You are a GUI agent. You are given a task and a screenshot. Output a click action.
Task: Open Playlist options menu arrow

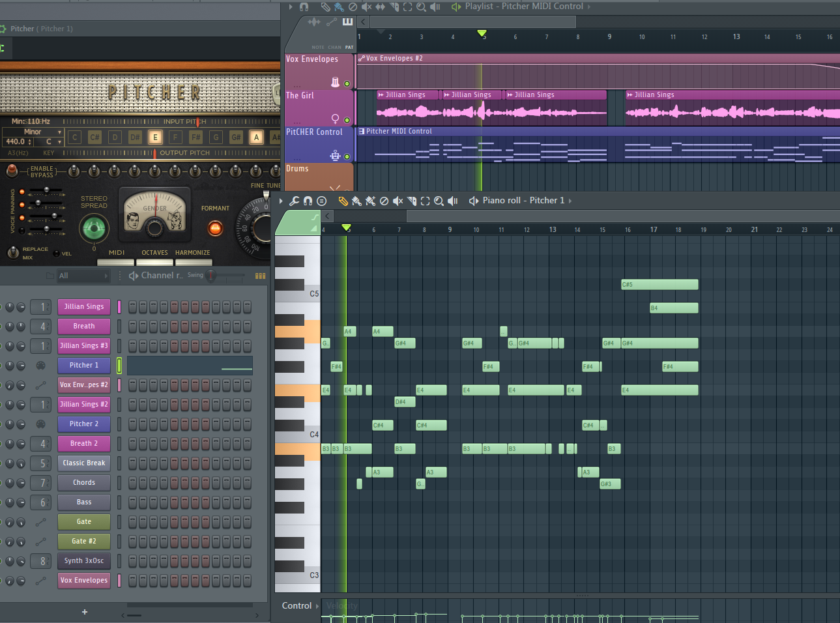[291, 7]
